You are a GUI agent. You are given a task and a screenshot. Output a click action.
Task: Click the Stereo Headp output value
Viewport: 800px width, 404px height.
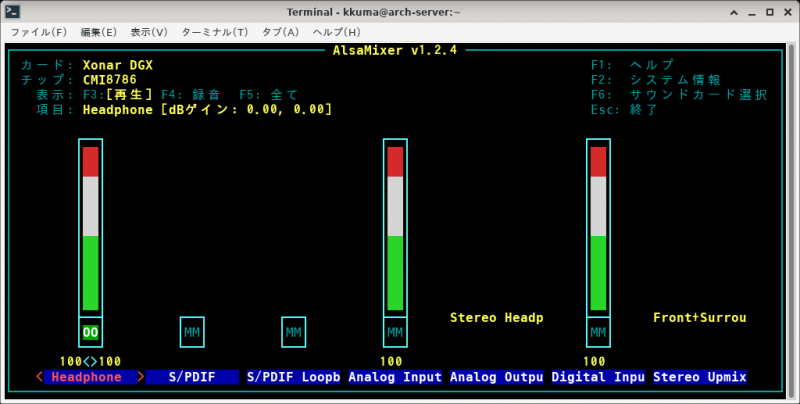click(496, 317)
